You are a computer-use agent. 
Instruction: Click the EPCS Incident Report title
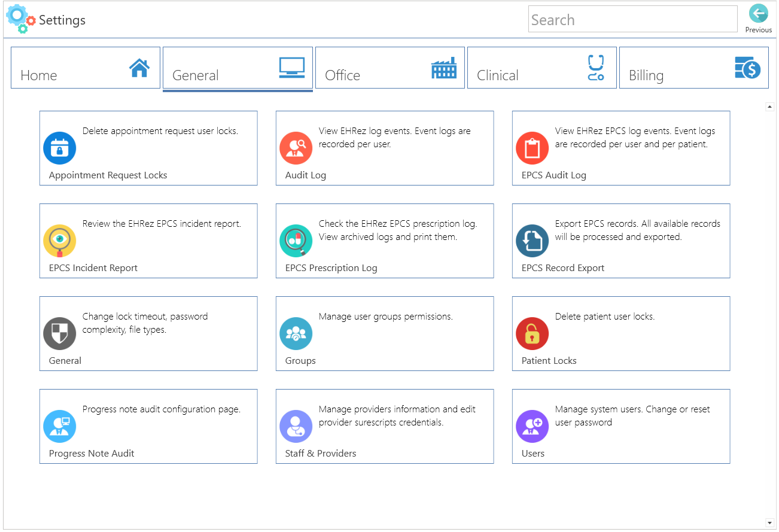[x=93, y=268]
